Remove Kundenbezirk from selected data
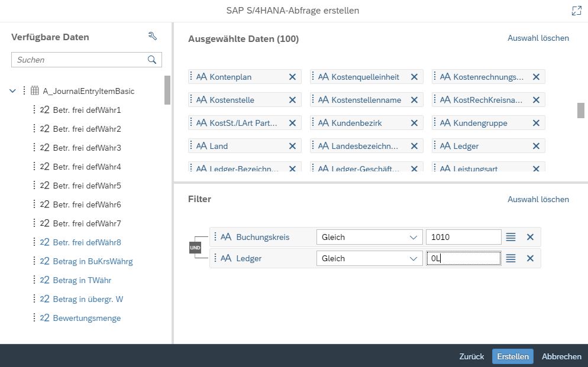Image resolution: width=588 pixels, height=367 pixels. (414, 123)
